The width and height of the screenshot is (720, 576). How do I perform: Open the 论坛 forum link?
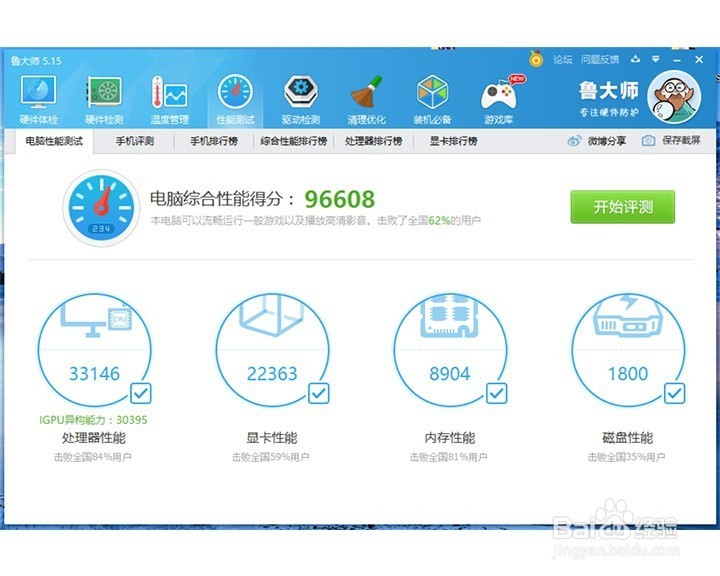click(x=562, y=59)
